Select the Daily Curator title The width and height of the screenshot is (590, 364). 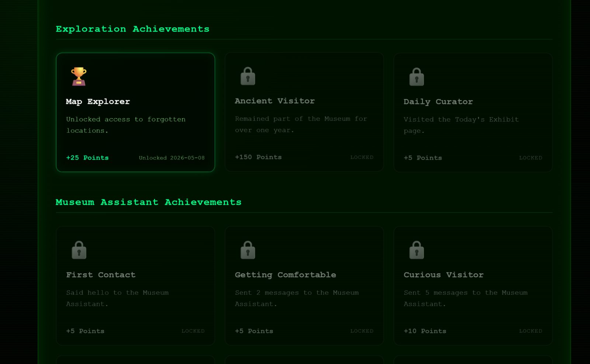pos(438,101)
